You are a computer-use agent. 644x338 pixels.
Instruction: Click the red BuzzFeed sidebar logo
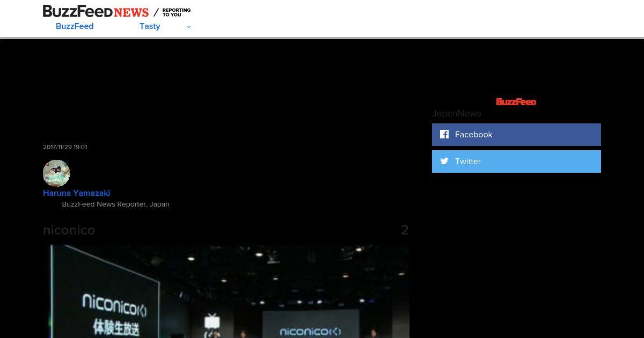click(x=516, y=102)
